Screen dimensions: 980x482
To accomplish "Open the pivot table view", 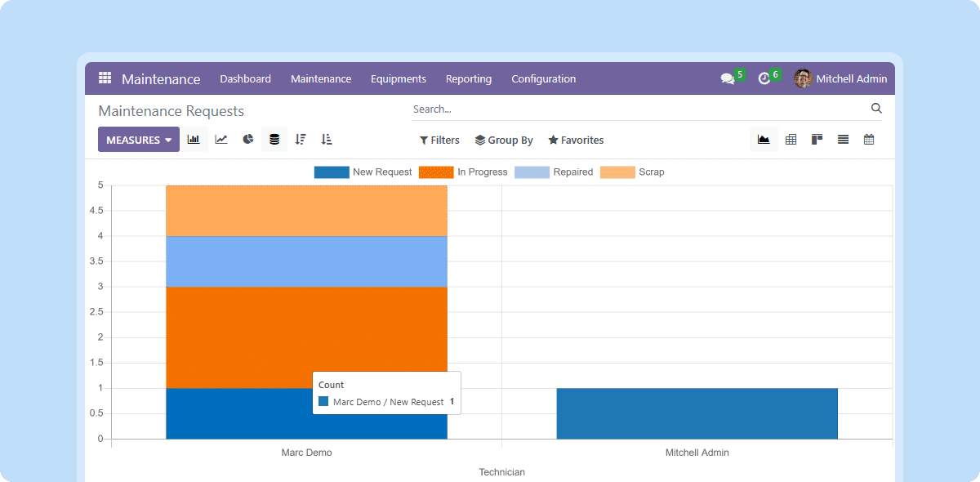I will [791, 140].
